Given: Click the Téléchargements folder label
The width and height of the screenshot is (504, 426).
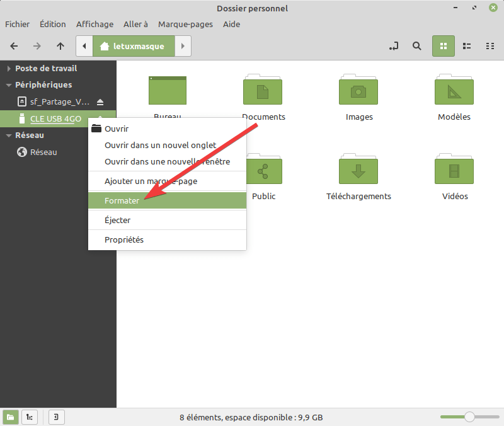Looking at the screenshot, I should [x=358, y=197].
